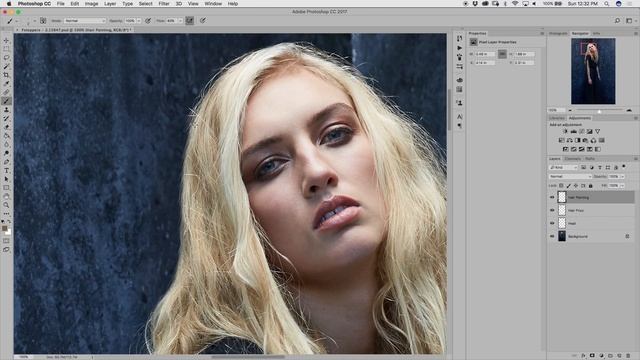Select the Clone Stamp tool
The image size is (640, 360).
point(6,109)
